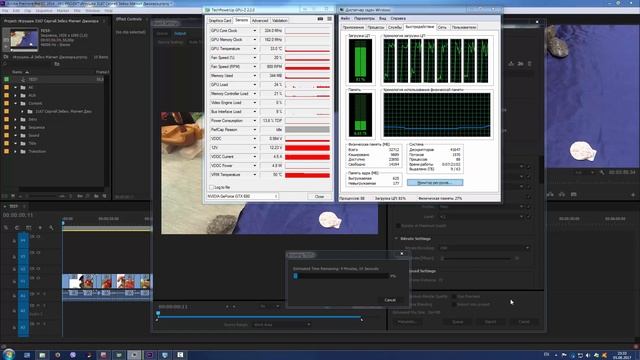
Task: Click the timeline playhead marker
Action: point(63,223)
